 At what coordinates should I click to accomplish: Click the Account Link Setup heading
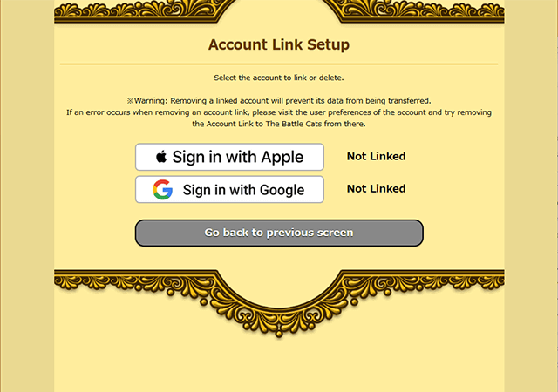coord(279,44)
